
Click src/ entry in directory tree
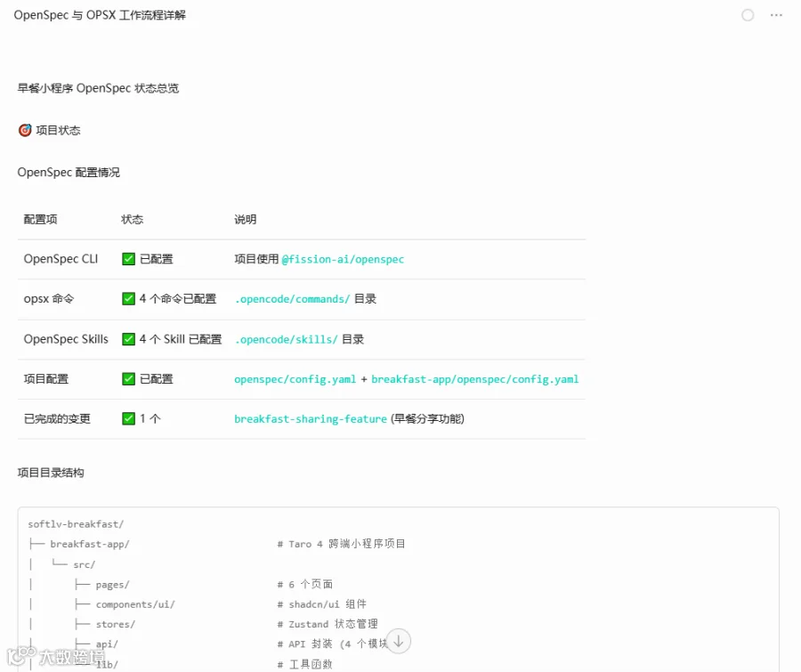click(x=84, y=564)
